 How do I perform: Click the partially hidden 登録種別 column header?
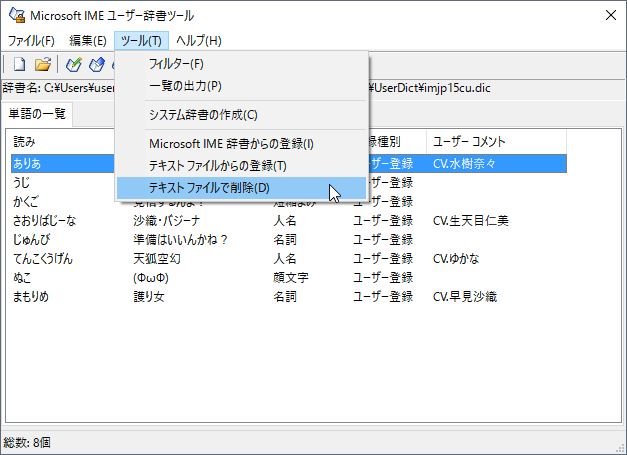click(397, 142)
